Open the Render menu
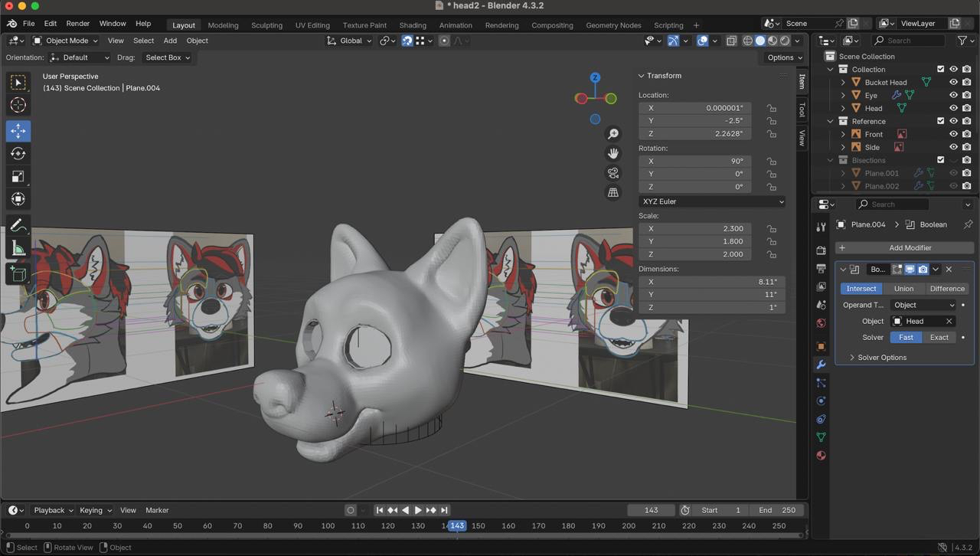 tap(77, 24)
